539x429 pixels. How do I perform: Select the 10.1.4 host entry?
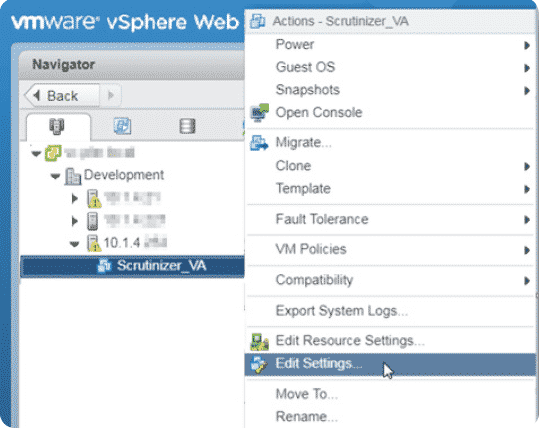(135, 243)
